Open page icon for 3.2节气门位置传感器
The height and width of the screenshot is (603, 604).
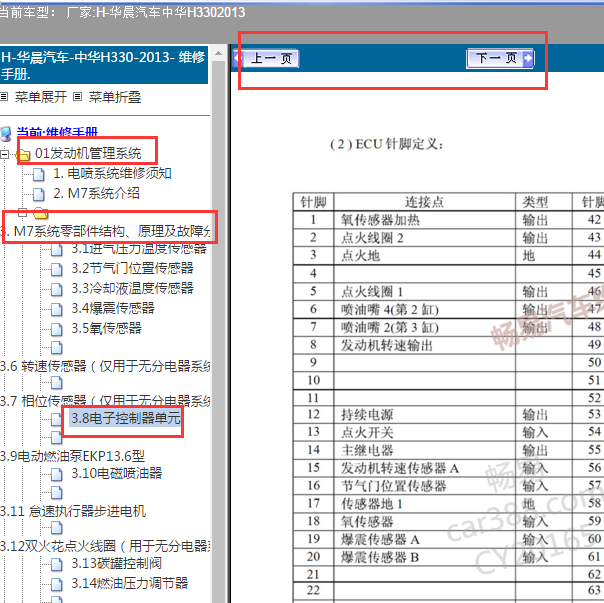57,269
